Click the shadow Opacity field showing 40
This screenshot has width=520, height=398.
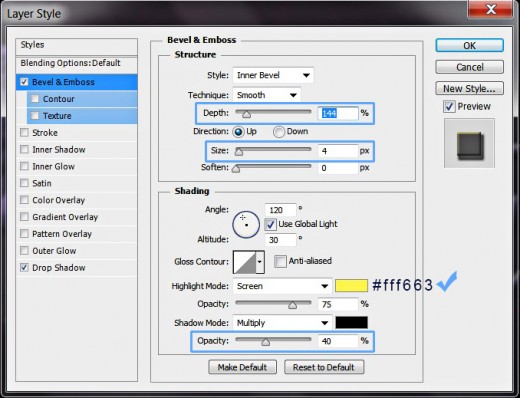click(338, 341)
